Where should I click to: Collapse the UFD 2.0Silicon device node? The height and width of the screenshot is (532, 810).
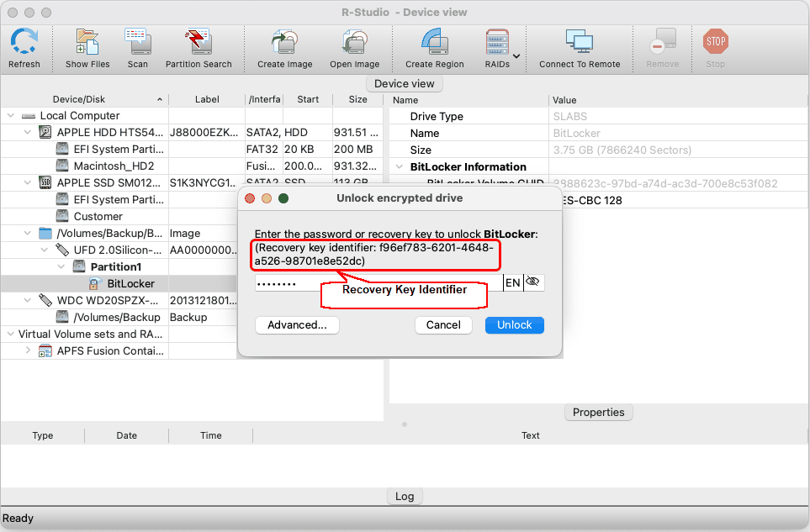[x=45, y=250]
